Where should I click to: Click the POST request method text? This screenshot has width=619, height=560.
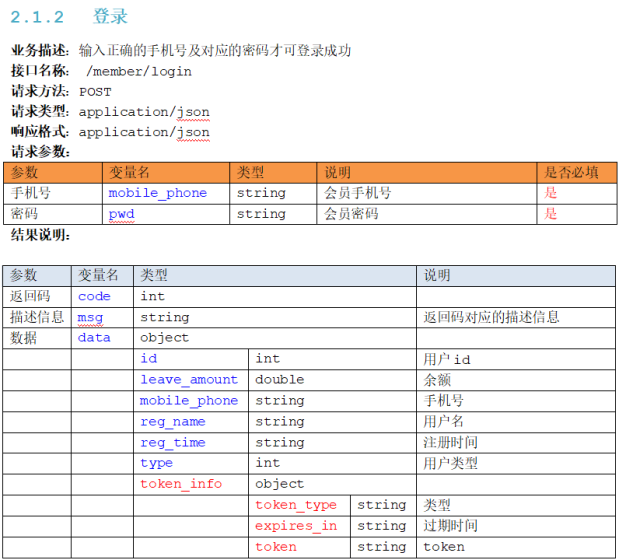click(95, 92)
